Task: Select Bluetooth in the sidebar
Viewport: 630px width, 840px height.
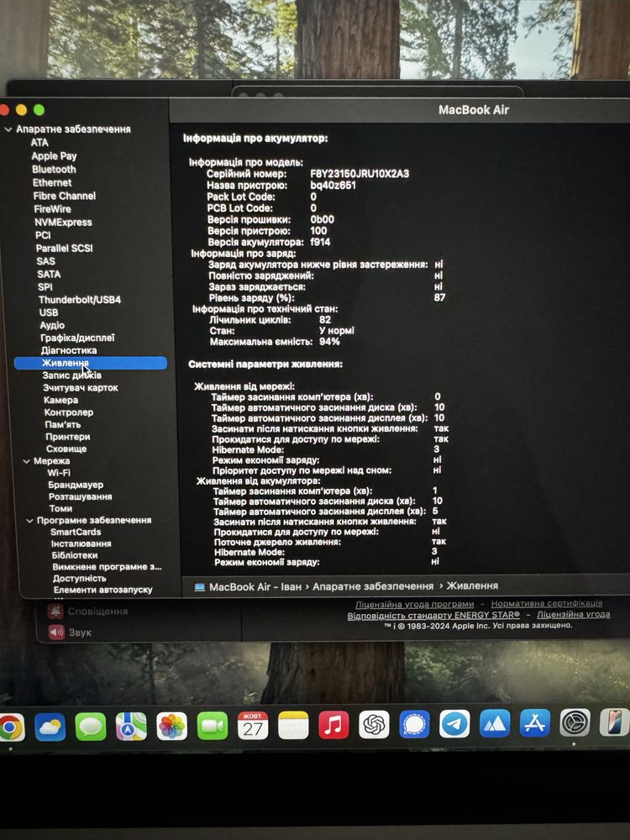Action: click(x=54, y=170)
